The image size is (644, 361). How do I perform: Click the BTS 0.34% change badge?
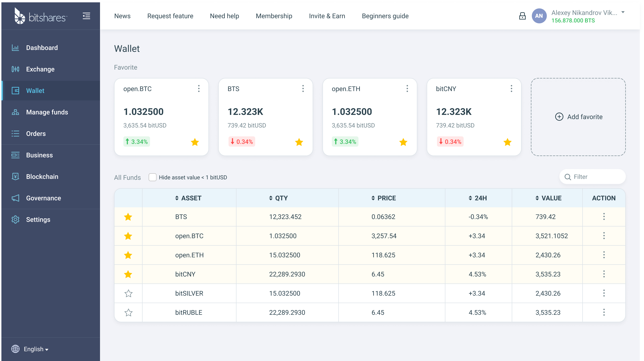242,142
